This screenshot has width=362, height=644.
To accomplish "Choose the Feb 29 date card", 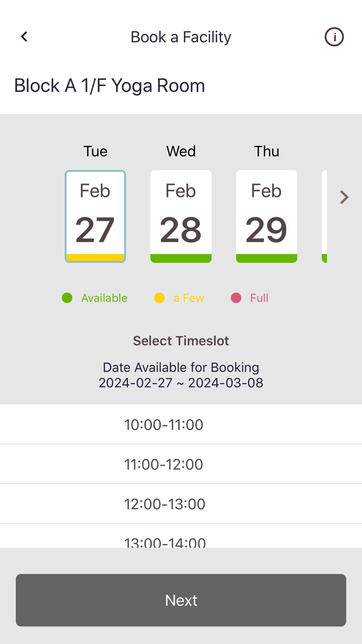I will [266, 216].
